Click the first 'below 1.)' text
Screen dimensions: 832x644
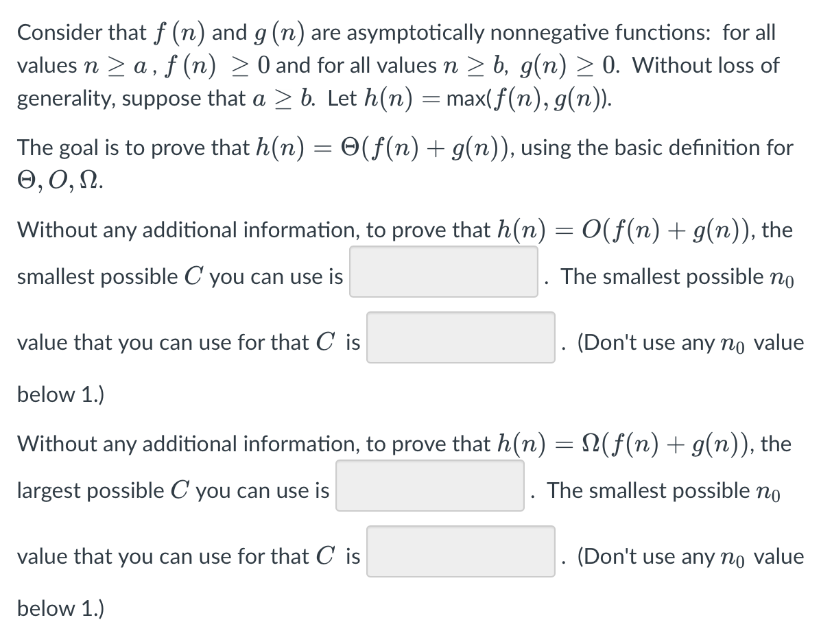tap(59, 394)
